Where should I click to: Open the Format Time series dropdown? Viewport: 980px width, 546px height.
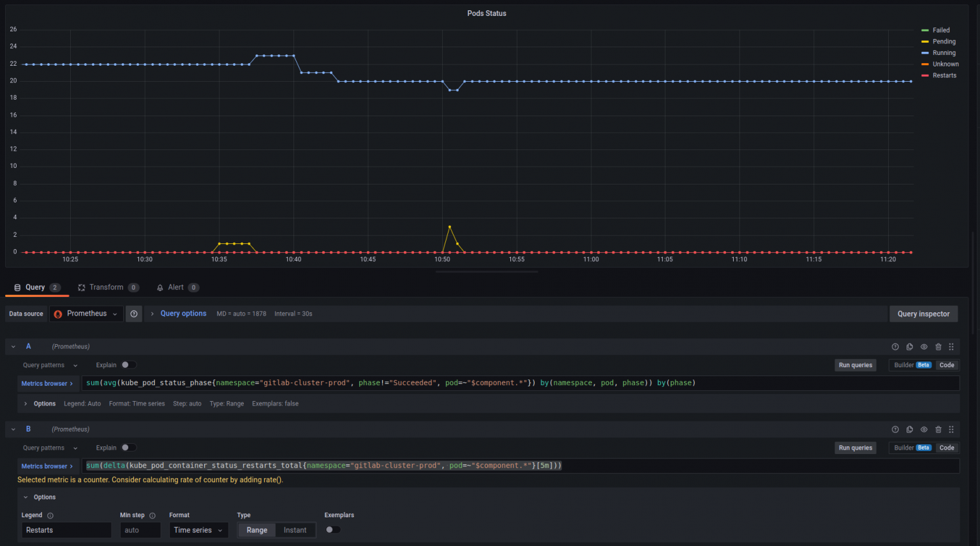(198, 530)
